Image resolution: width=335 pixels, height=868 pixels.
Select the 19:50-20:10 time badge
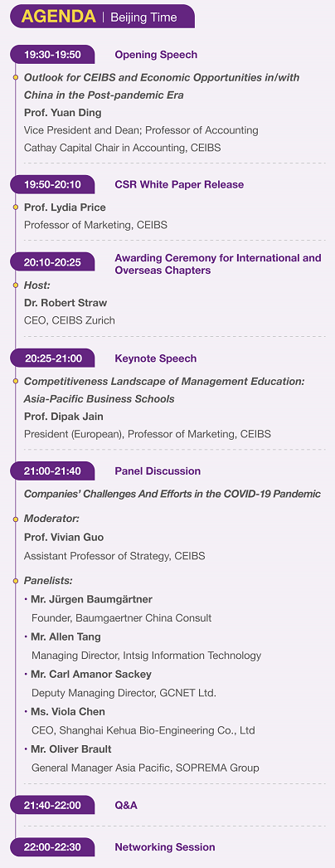pos(52,184)
